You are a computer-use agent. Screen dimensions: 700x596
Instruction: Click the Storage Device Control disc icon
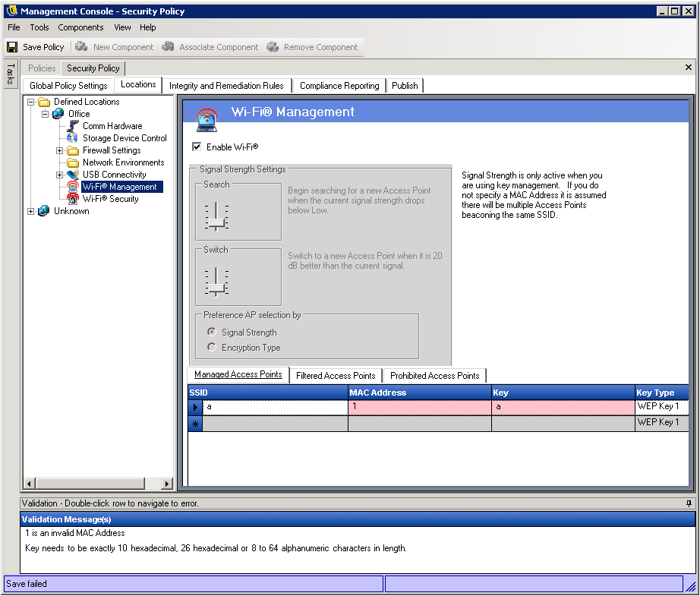[72, 138]
